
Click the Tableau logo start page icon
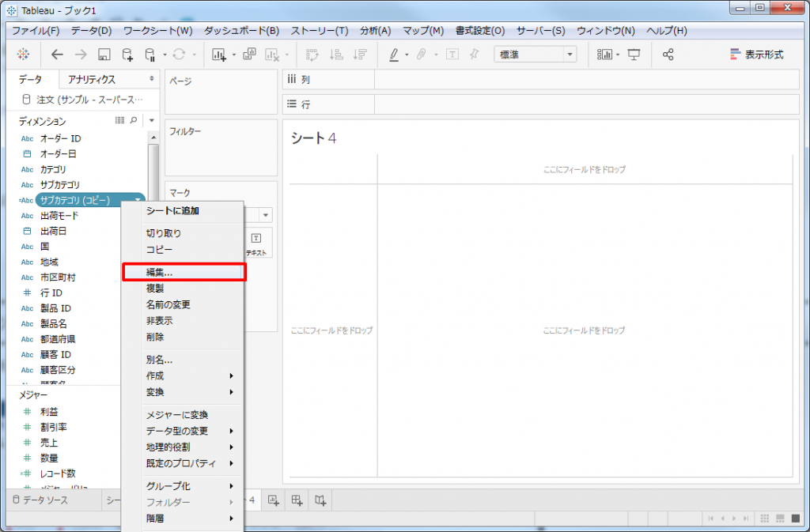click(22, 55)
